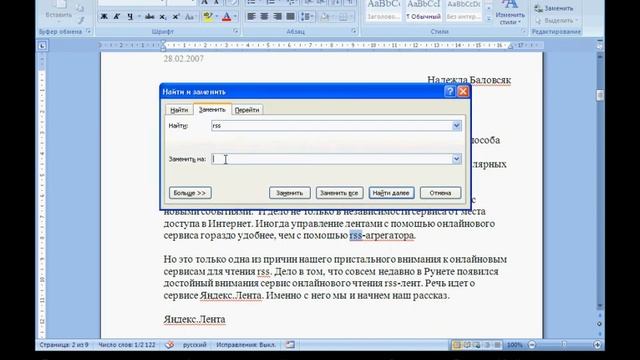
Task: Click the Найти далее button
Action: [x=391, y=193]
